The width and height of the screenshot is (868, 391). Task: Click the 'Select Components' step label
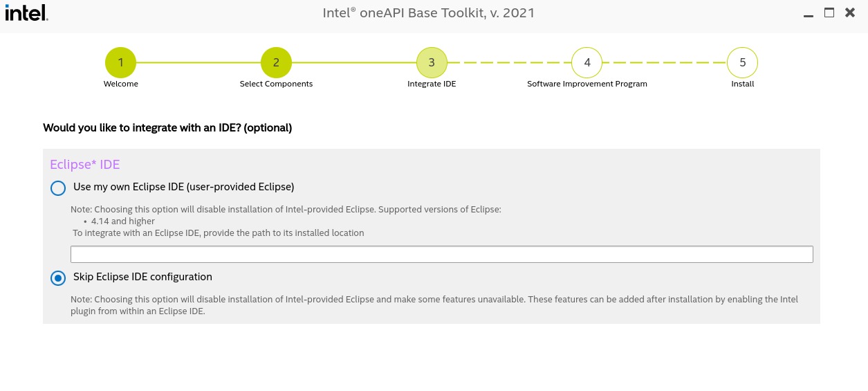(276, 84)
